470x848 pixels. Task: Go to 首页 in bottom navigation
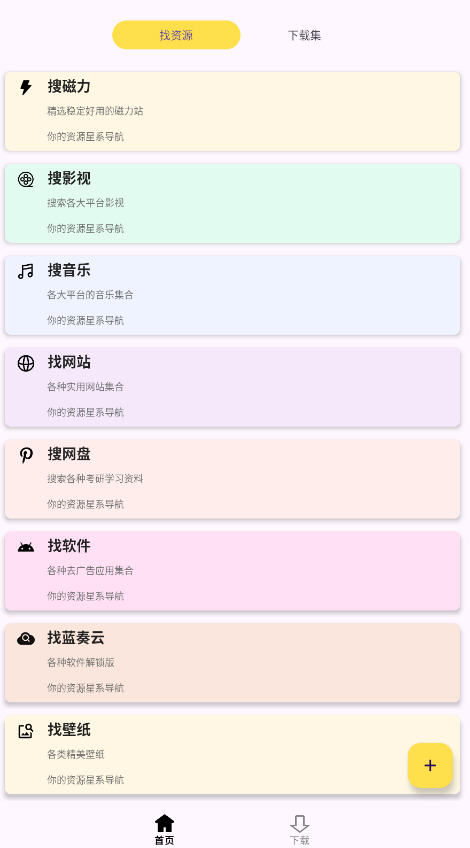point(164,830)
